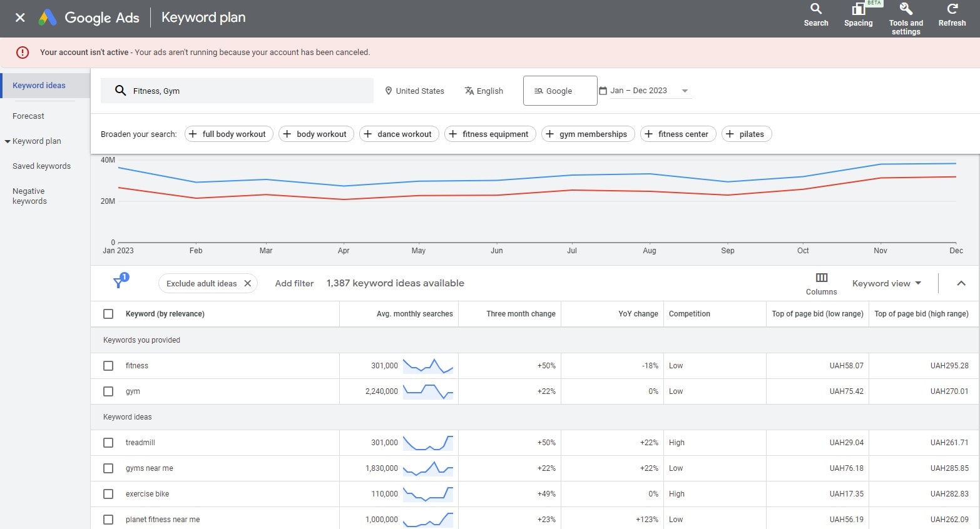Click the trend sparkline for 'fitness'
The height and width of the screenshot is (529, 980).
tap(428, 366)
